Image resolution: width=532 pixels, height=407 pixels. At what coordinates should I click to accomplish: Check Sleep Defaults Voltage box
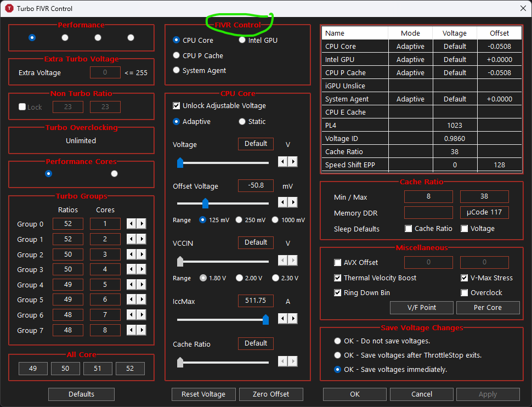(465, 228)
